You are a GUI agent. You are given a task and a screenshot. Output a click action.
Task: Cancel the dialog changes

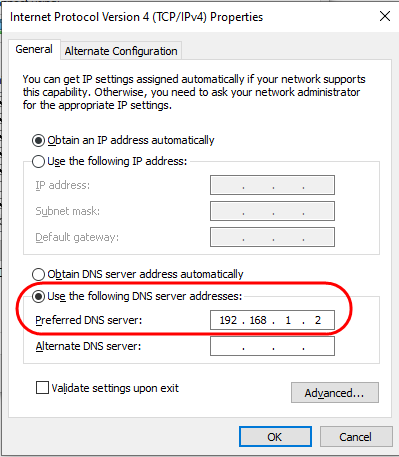coord(356,436)
